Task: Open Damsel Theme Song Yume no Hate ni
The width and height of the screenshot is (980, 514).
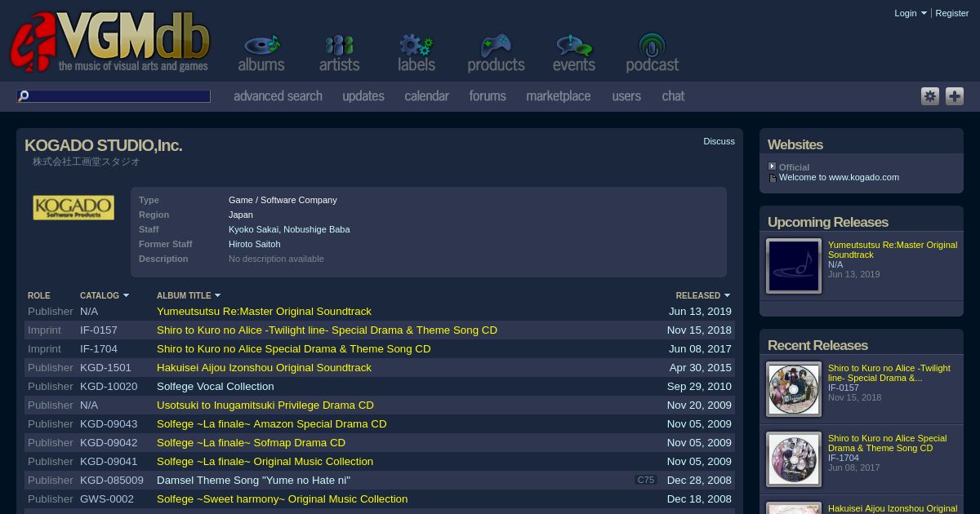Action: [x=253, y=481]
